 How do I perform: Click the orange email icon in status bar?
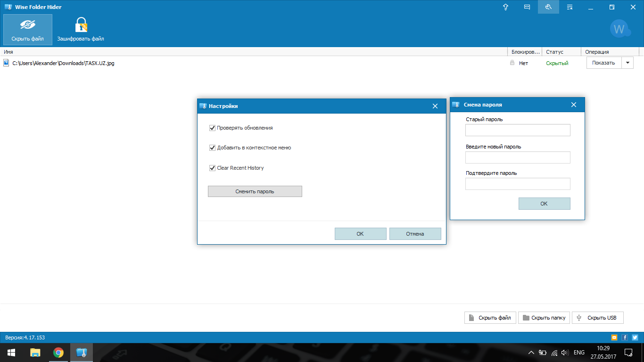click(x=614, y=337)
